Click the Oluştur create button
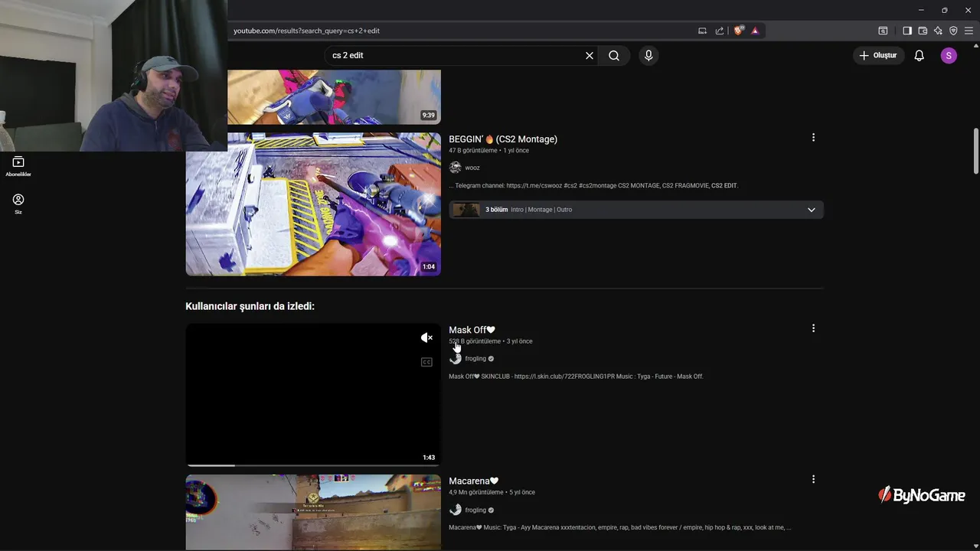The height and width of the screenshot is (551, 980). coord(878,56)
